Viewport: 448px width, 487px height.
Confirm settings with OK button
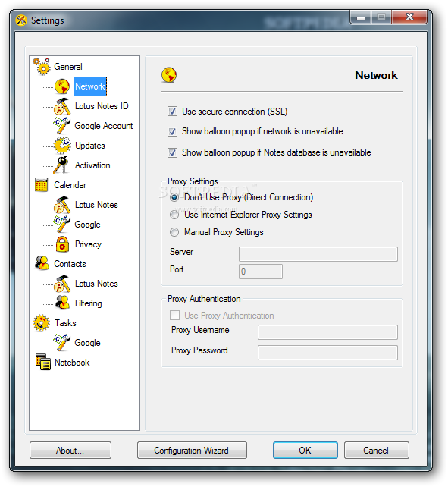point(305,450)
